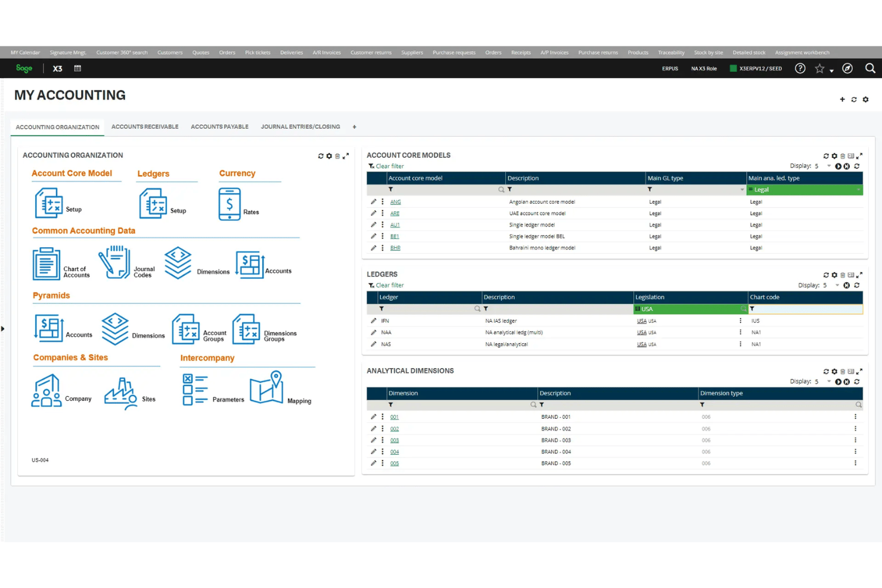
Task: Open Currency Rates icon
Action: click(229, 204)
